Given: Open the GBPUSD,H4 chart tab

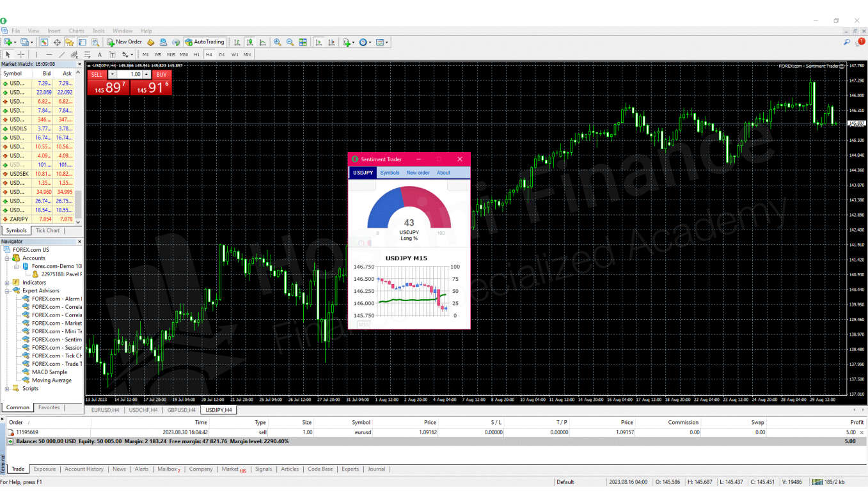Looking at the screenshot, I should point(182,410).
